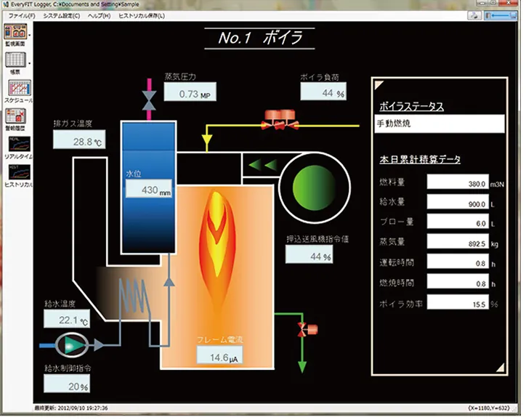This screenshot has width=526, height=420.
Task: Expand the dropdown dot next to 監視画面
Action: tap(30, 35)
